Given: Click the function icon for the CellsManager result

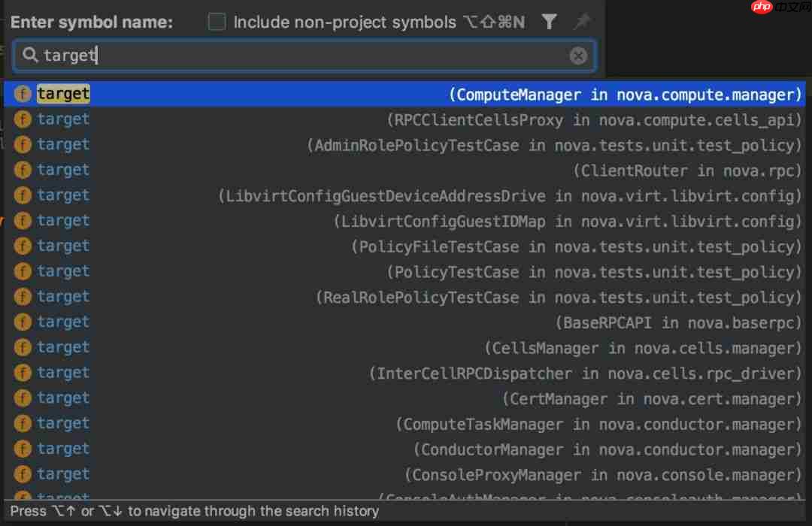Looking at the screenshot, I should point(23,347).
